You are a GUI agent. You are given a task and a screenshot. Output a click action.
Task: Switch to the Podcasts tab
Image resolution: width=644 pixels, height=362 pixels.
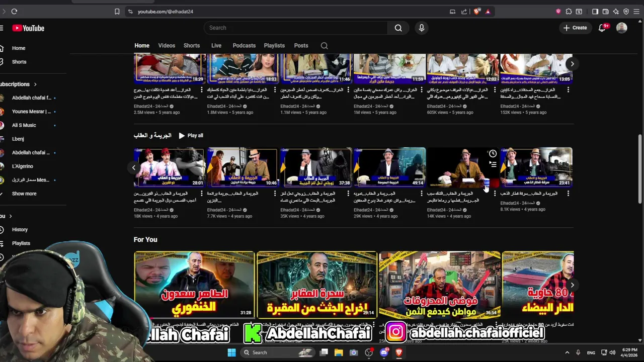pos(244,46)
